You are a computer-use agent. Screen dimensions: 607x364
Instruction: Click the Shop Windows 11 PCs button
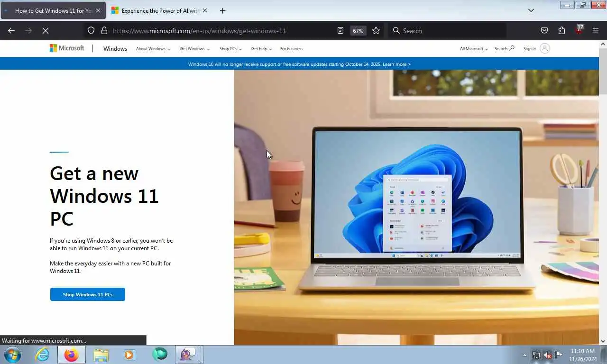tap(88, 294)
